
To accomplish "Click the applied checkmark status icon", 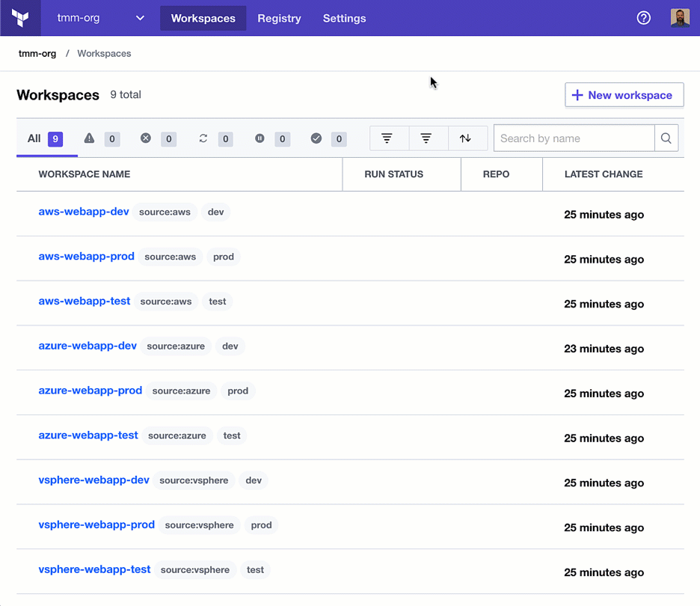I will 316,138.
